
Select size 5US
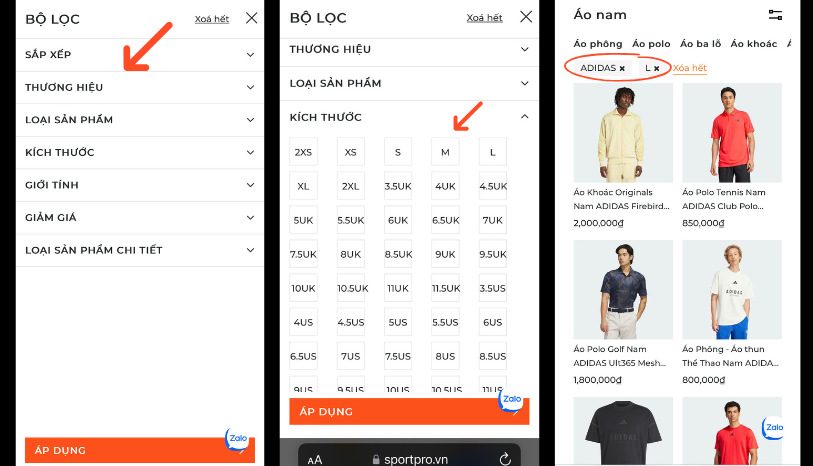398,322
